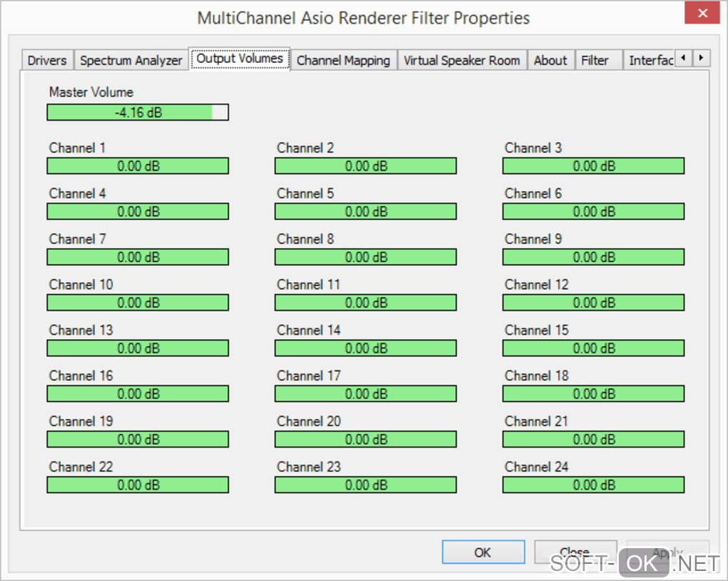Open the Filter tab

(595, 61)
